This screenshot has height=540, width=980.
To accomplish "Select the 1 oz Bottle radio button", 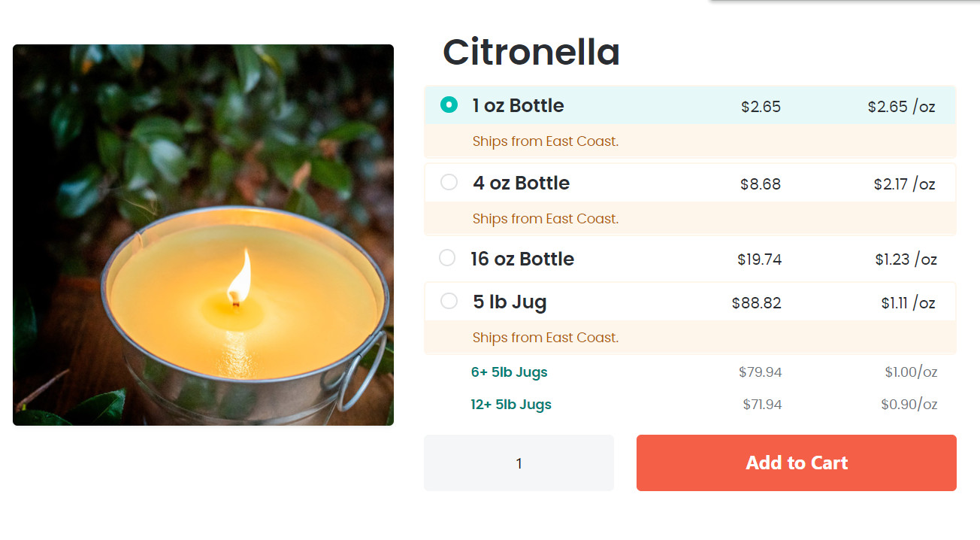I will pos(449,105).
